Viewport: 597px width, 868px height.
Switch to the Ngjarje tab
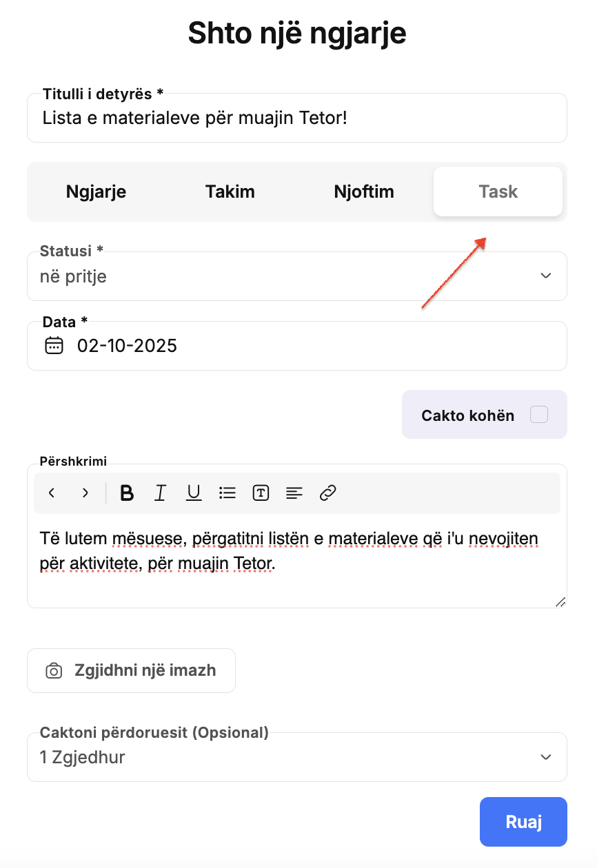96,192
